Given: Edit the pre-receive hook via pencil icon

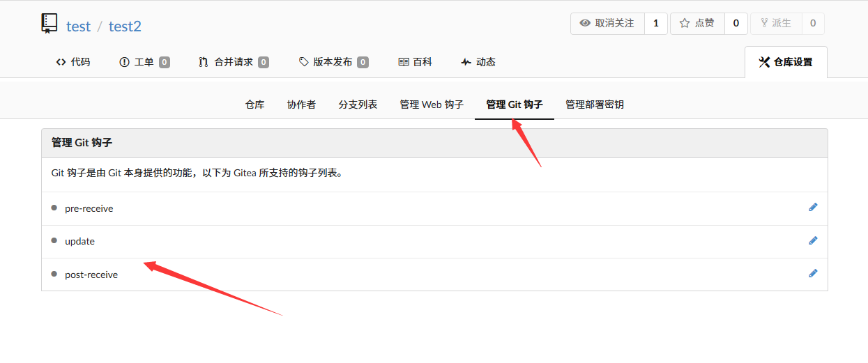Looking at the screenshot, I should coord(813,208).
